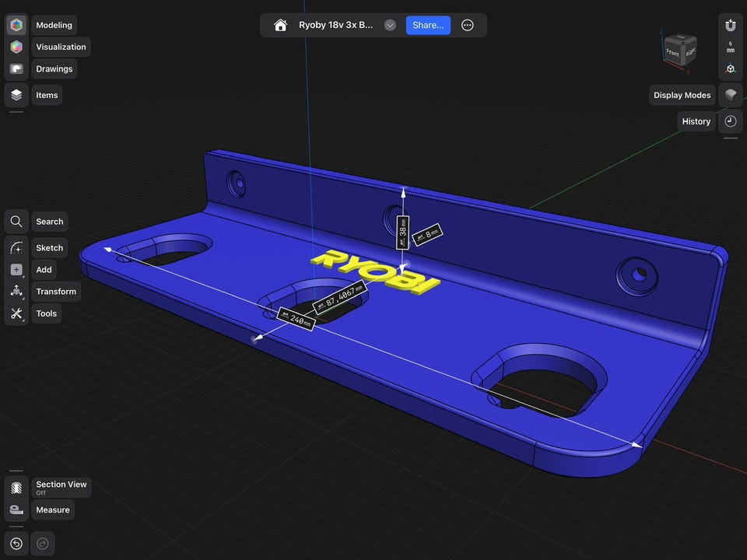
Task: Open the ellipsis more options menu
Action: (x=468, y=25)
